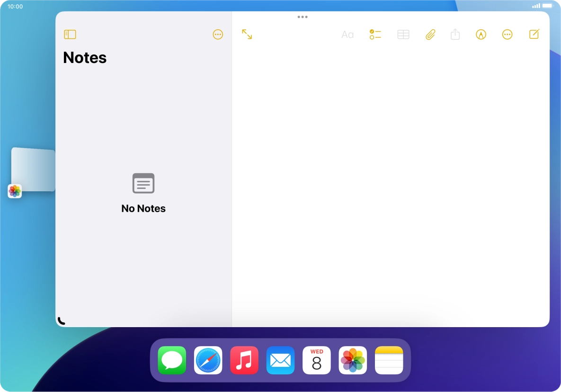Open the text formatting Aa menu
Viewport: 561px width, 392px height.
point(347,34)
